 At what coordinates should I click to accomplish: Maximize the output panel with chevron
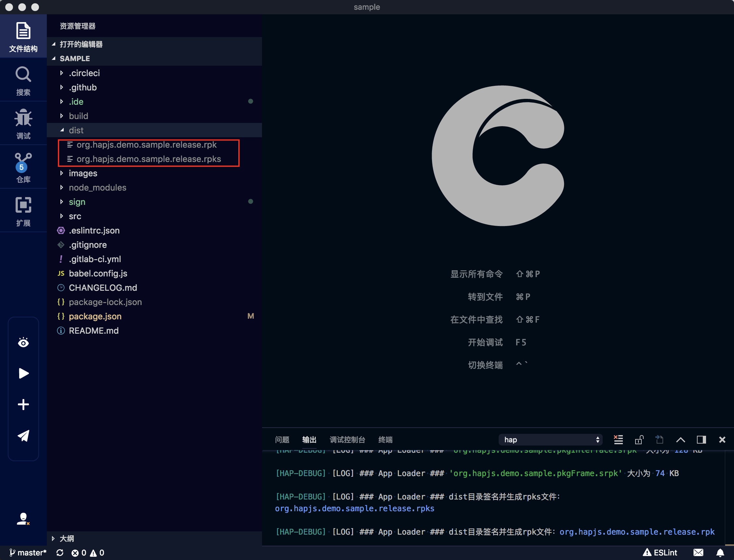pyautogui.click(x=681, y=440)
